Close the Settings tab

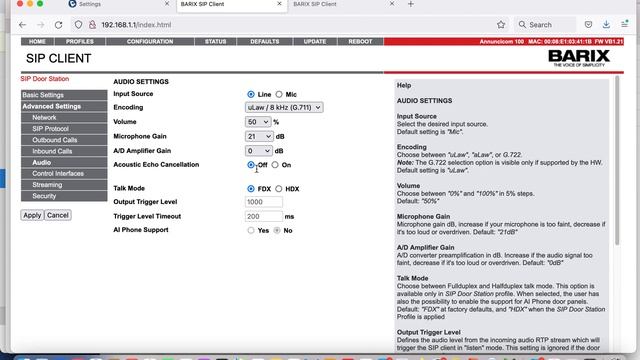pyautogui.click(x=167, y=4)
